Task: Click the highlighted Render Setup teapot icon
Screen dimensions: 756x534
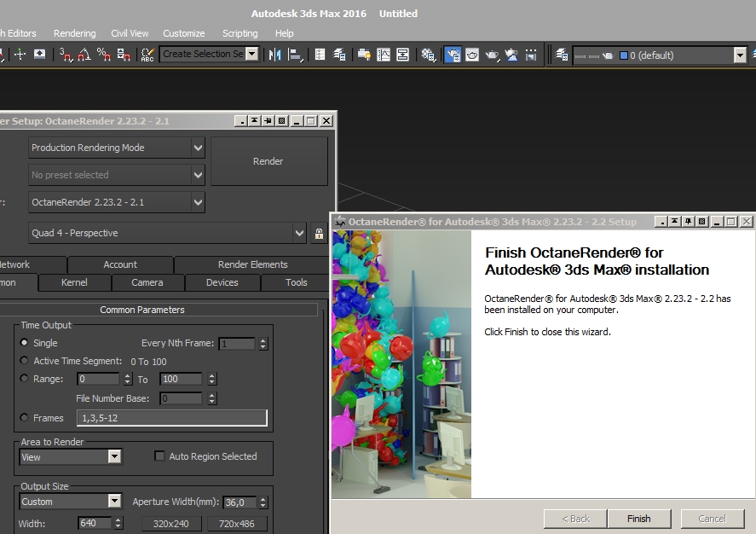Action: [x=453, y=55]
